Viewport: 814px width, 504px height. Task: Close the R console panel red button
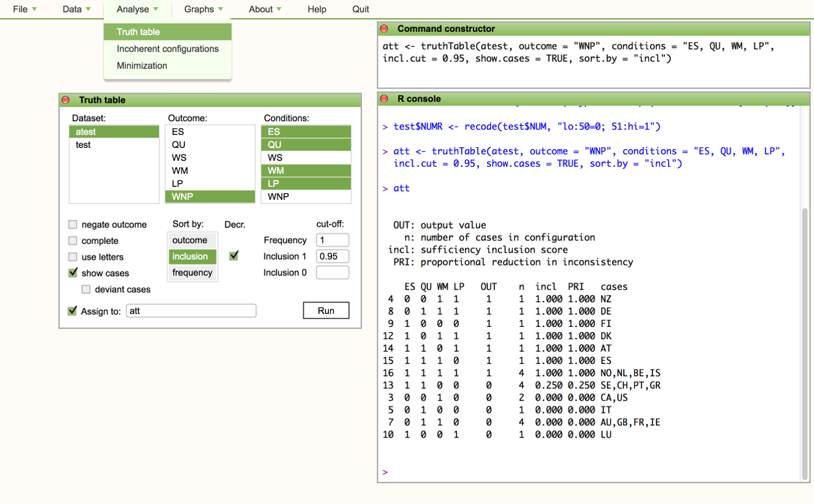[384, 99]
